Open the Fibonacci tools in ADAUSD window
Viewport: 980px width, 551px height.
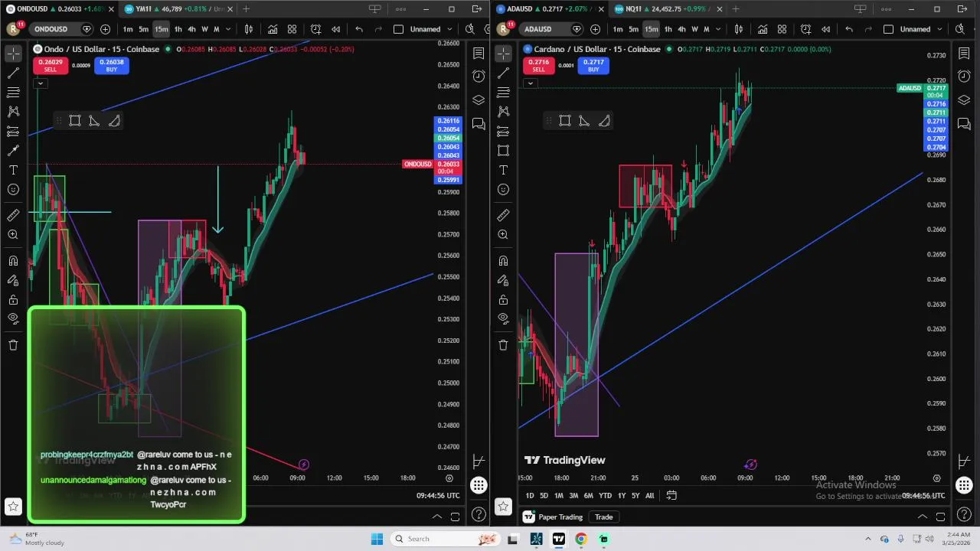[503, 93]
